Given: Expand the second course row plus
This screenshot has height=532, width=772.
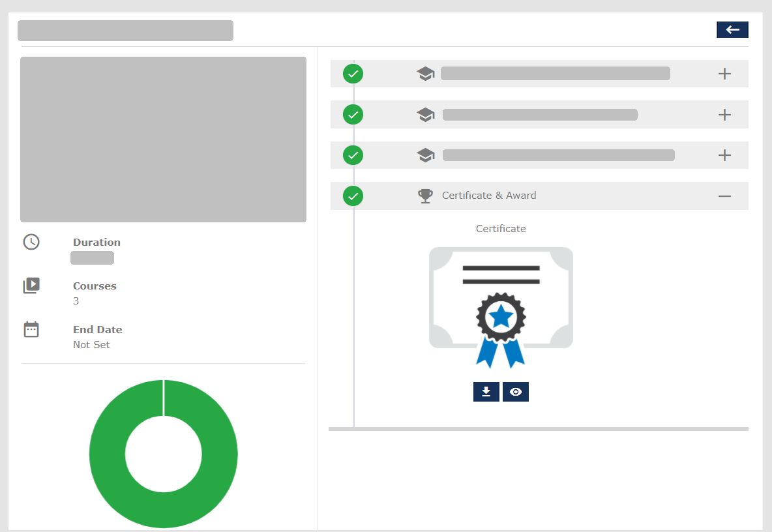Looking at the screenshot, I should point(724,115).
